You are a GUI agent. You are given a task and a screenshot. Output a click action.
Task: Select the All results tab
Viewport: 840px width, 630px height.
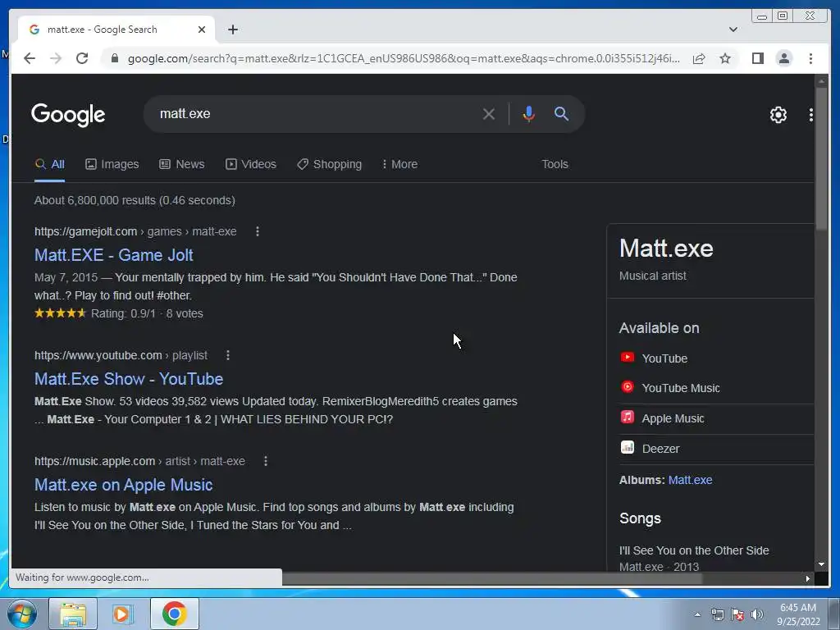(50, 164)
